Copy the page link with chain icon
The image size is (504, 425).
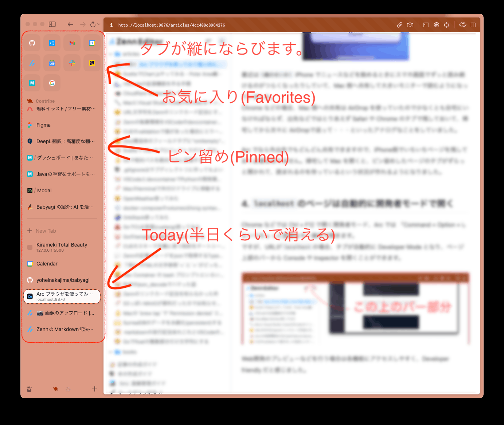[400, 25]
